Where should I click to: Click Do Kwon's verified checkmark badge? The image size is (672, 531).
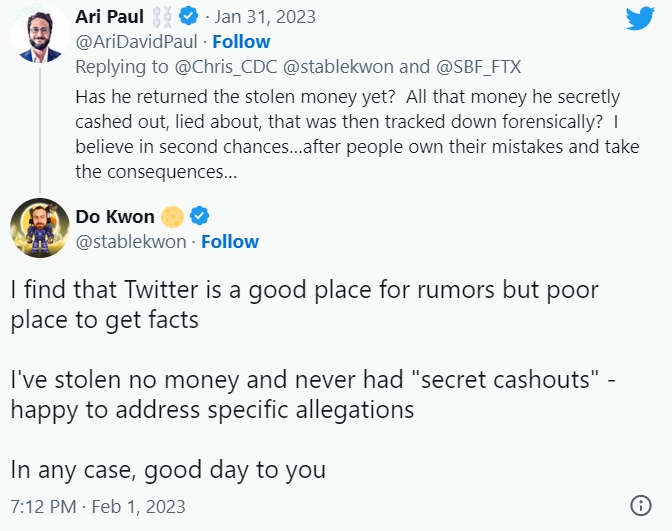coord(199,216)
